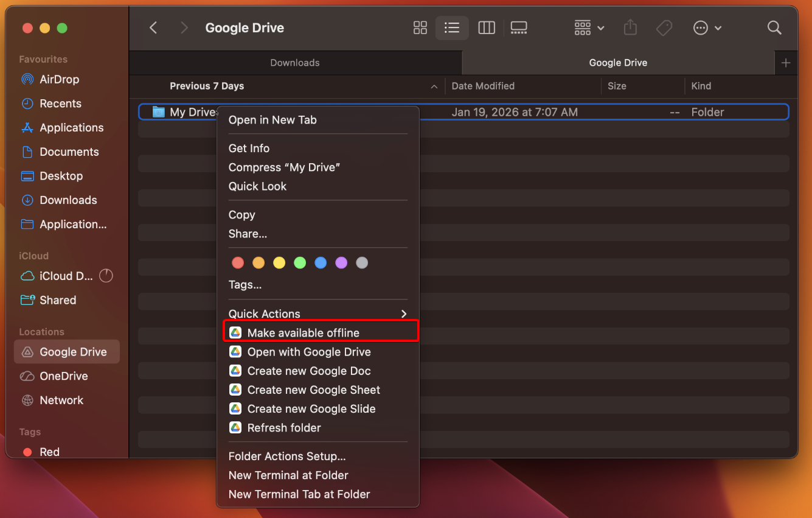Choose Make available offline
The height and width of the screenshot is (518, 812).
pos(302,332)
